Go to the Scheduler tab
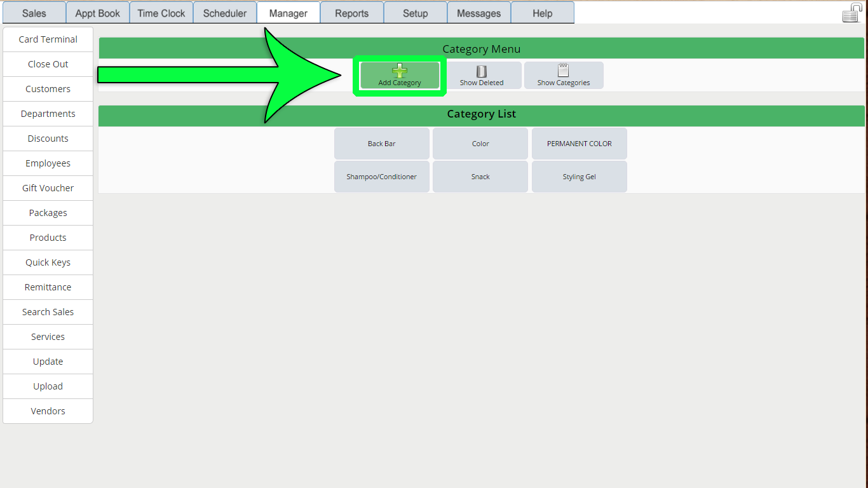The height and width of the screenshot is (488, 868). click(225, 13)
